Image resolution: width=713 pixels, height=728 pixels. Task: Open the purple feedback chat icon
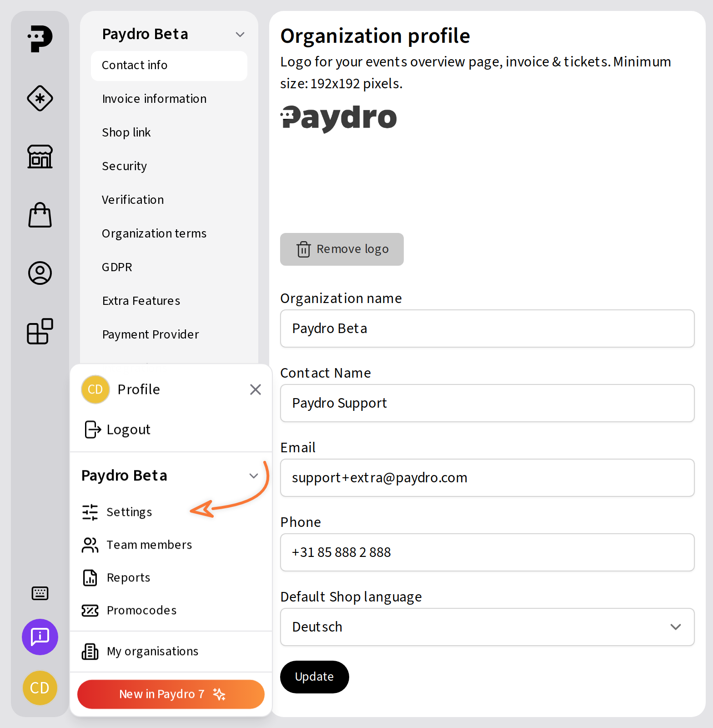pyautogui.click(x=40, y=637)
